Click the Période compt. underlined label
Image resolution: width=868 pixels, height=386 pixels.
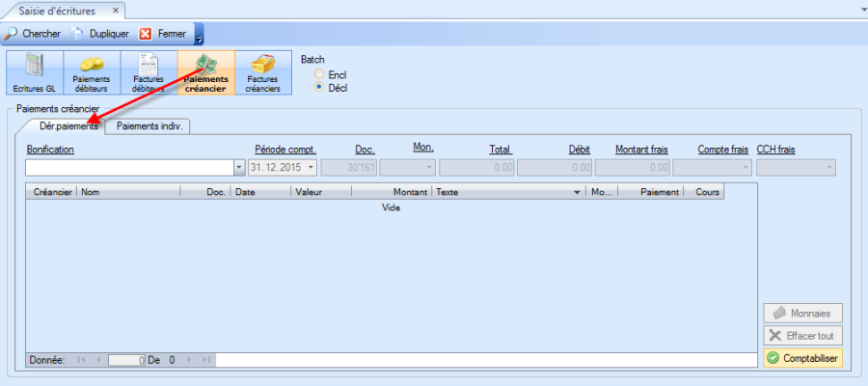[285, 149]
